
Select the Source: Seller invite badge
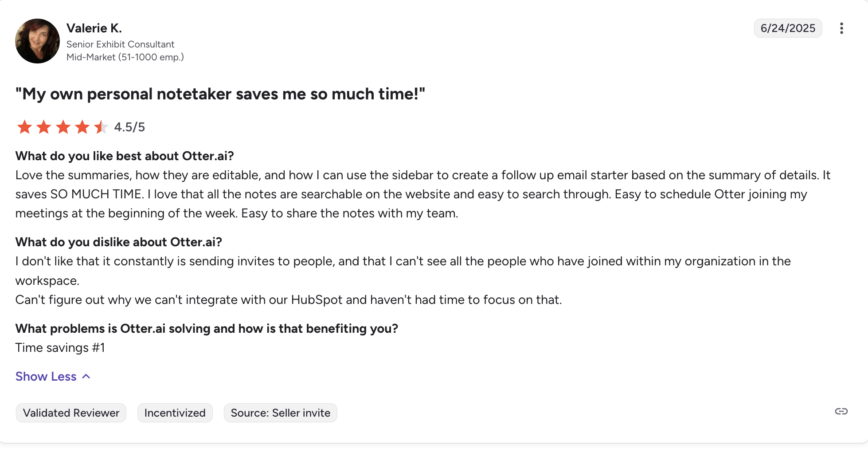[280, 413]
